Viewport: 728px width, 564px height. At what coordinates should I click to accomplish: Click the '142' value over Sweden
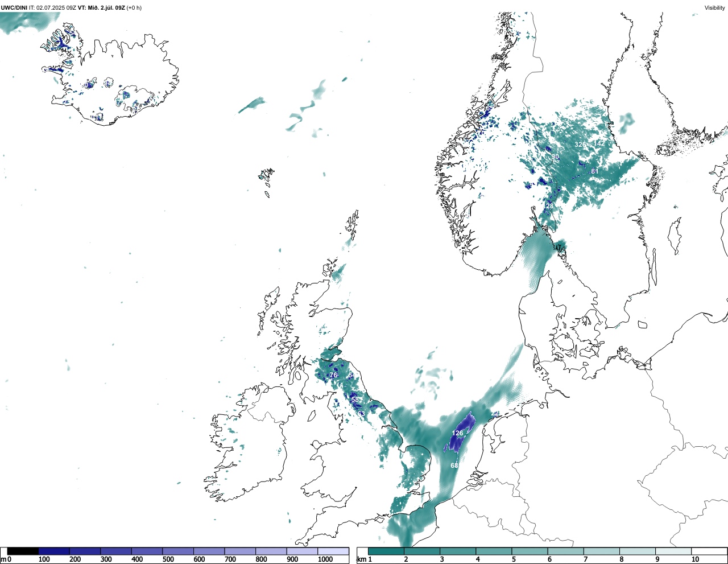tap(599, 143)
